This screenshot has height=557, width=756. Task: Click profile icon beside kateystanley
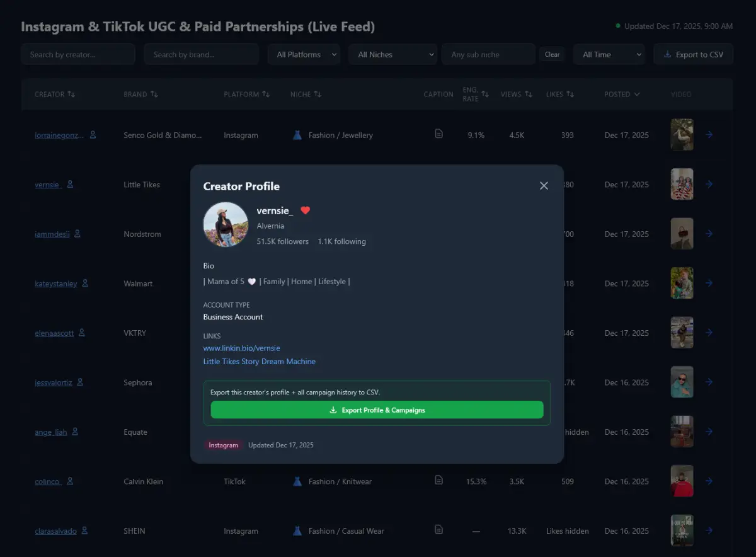tap(85, 284)
